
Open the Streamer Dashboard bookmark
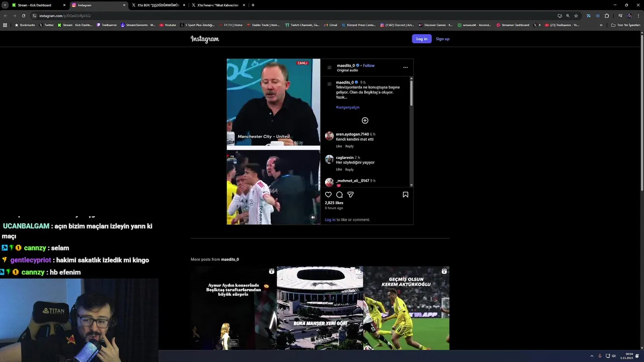[x=513, y=25]
